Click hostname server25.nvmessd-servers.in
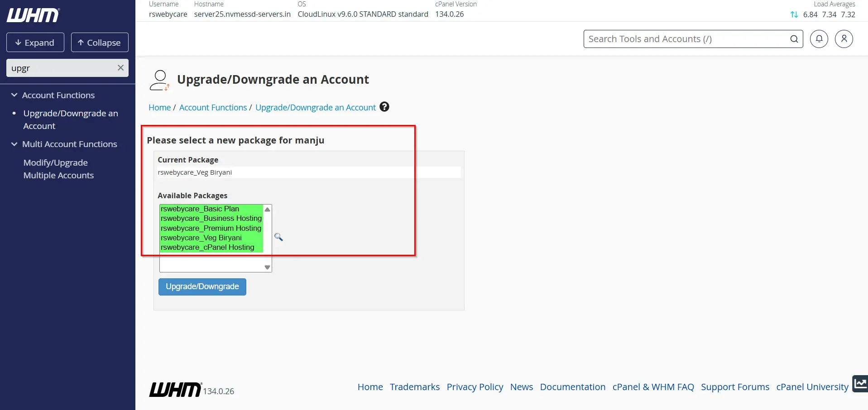The width and height of the screenshot is (868, 410). [x=242, y=14]
